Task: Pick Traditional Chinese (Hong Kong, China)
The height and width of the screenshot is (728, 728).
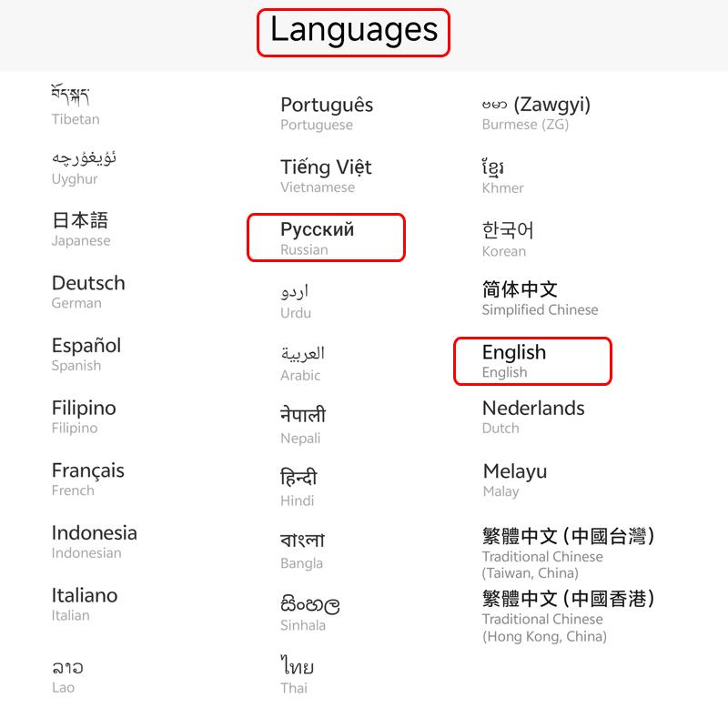Action: (568, 616)
